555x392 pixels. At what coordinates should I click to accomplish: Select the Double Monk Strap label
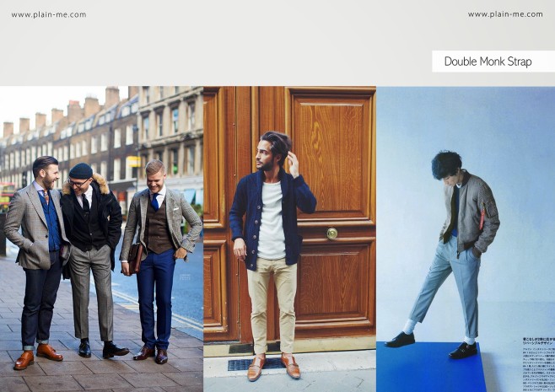[488, 62]
